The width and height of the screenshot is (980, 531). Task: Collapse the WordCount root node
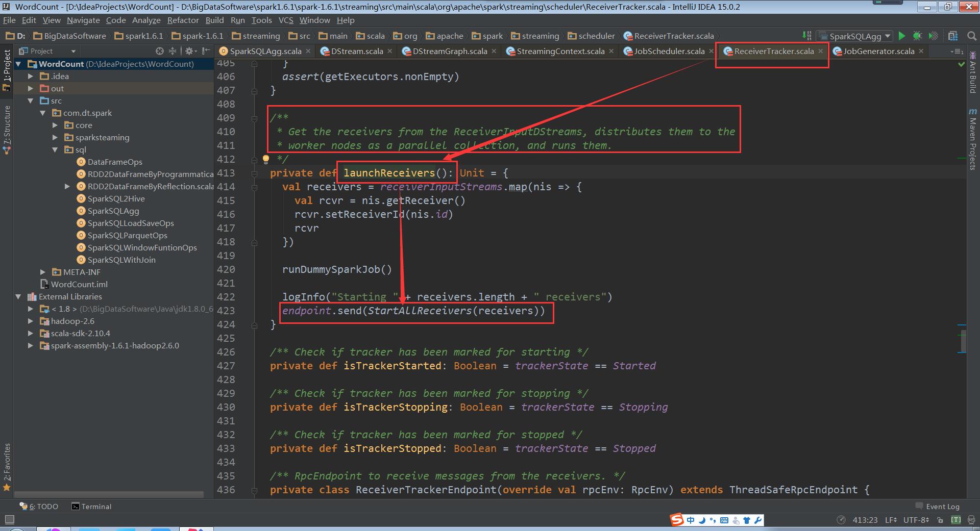(x=19, y=64)
